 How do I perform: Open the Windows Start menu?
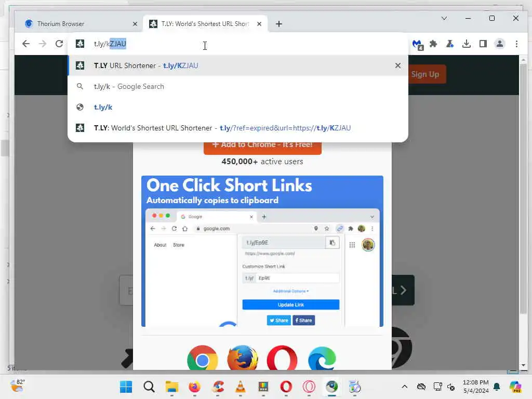126,387
